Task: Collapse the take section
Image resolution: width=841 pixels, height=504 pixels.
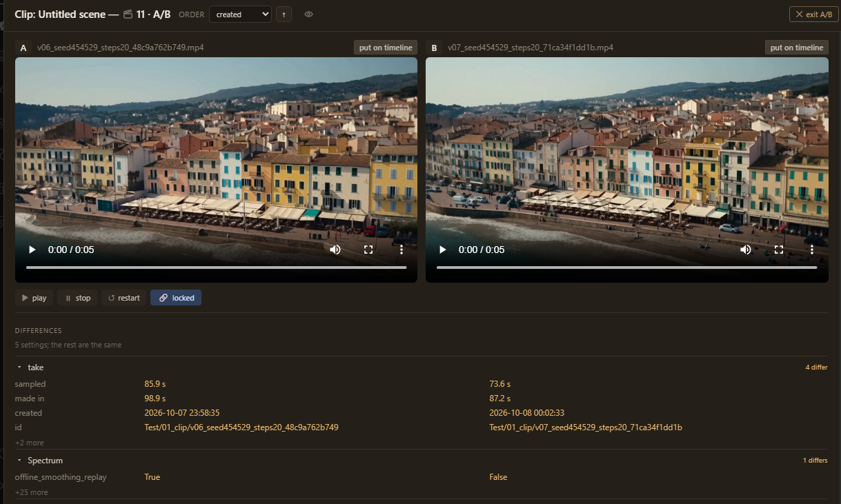Action: pos(19,367)
